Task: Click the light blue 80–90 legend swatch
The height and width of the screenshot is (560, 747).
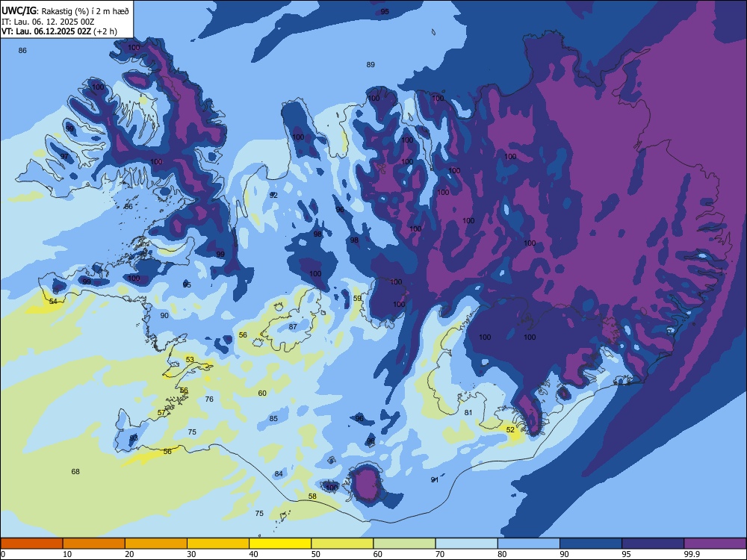Action: tap(529, 544)
